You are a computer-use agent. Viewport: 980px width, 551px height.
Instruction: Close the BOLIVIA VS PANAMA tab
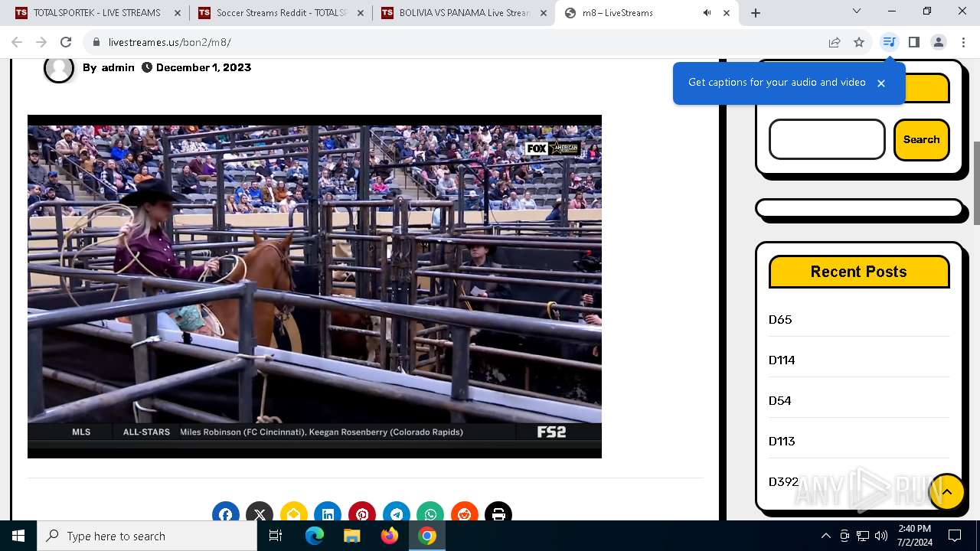click(x=544, y=13)
